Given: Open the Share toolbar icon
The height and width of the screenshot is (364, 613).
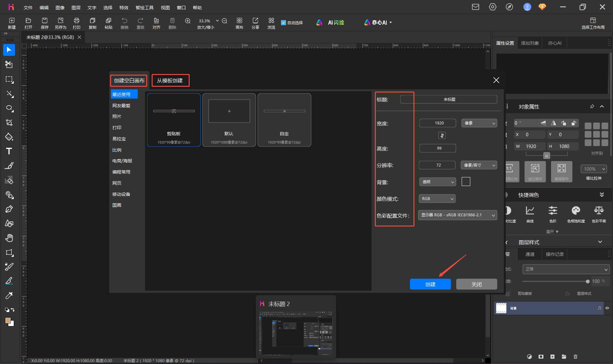Looking at the screenshot, I should (x=255, y=23).
